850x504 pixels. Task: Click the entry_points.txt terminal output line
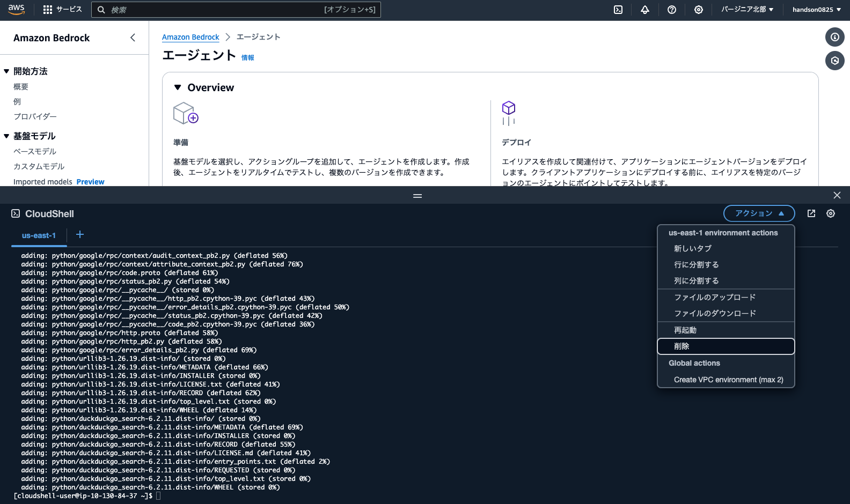pyautogui.click(x=175, y=462)
